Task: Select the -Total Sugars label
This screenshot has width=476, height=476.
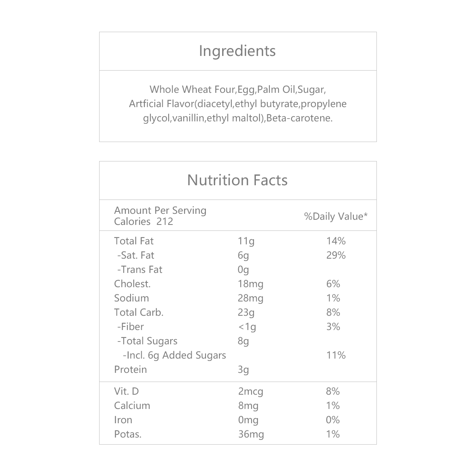Action: tap(147, 341)
